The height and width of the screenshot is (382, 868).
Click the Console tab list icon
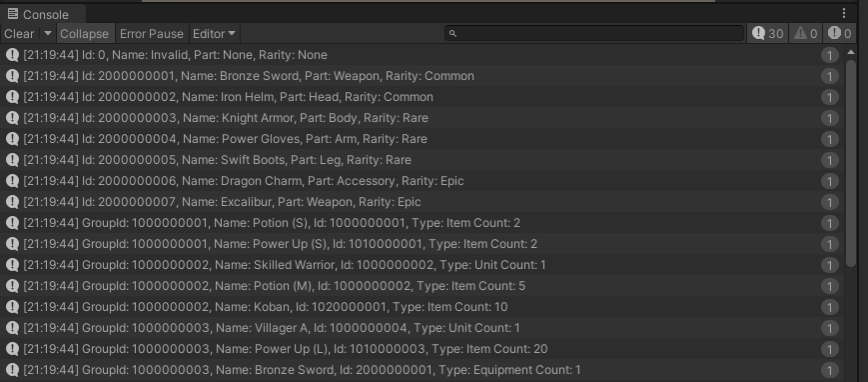tap(13, 14)
